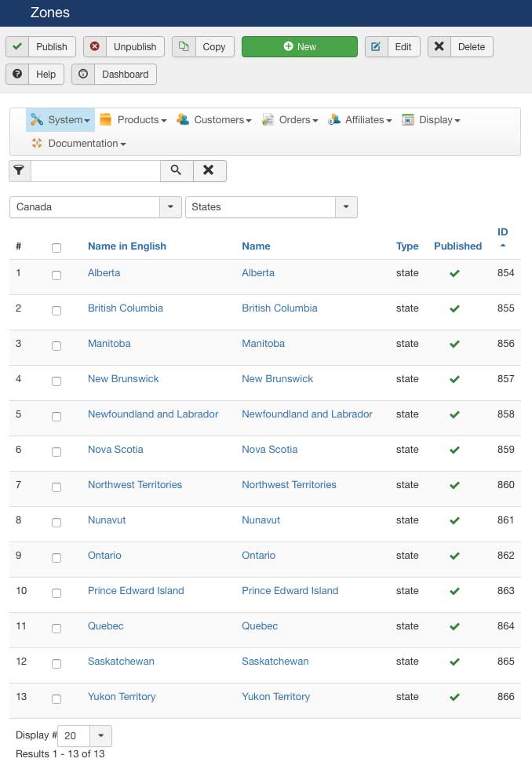Open the Display # count dropdown
The height and width of the screenshot is (773, 532).
100,736
